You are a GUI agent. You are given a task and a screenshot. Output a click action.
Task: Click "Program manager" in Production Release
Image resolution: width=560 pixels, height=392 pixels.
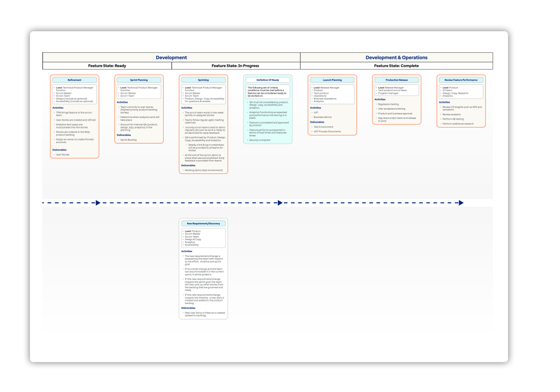388,93
